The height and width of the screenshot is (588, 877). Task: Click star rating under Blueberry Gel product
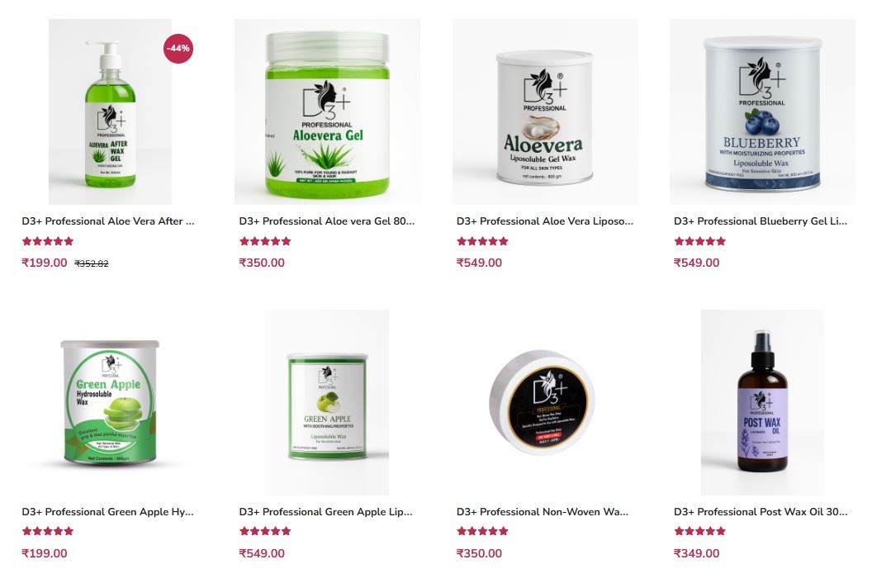tap(699, 241)
